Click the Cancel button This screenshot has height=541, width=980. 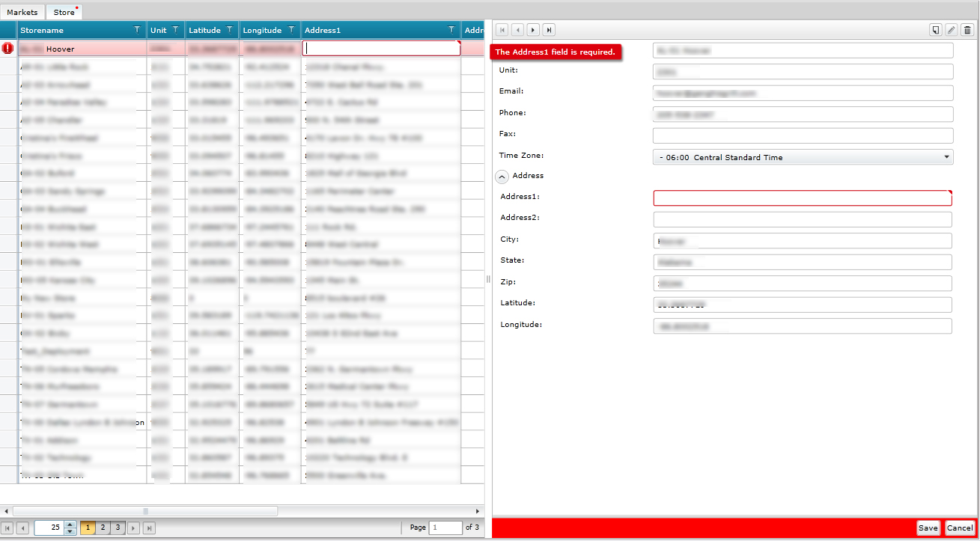pos(960,528)
